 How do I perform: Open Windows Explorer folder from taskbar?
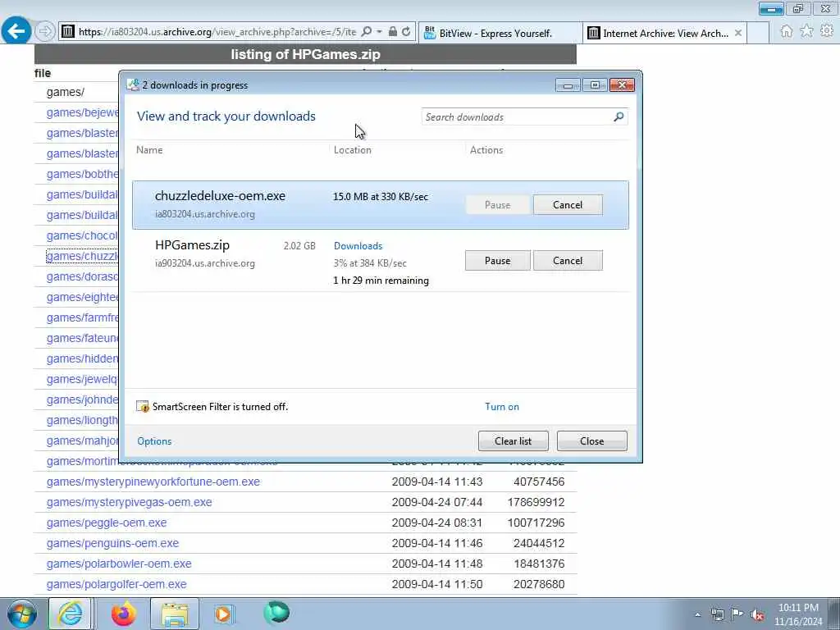[174, 614]
